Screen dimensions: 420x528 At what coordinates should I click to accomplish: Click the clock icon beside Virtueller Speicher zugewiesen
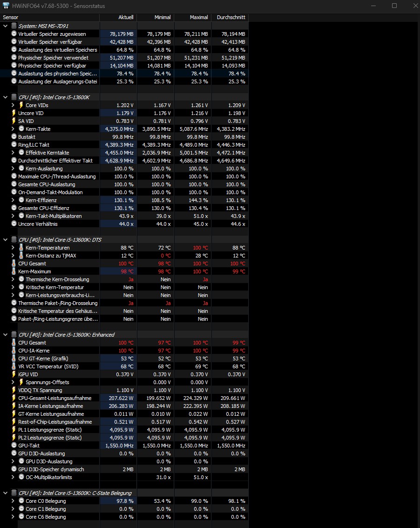[14, 34]
